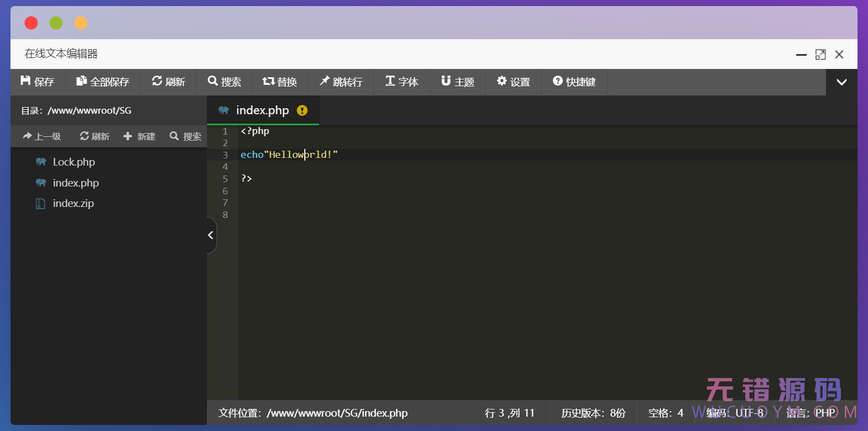Click the Save All (全部保存) toolbar icon

81,81
